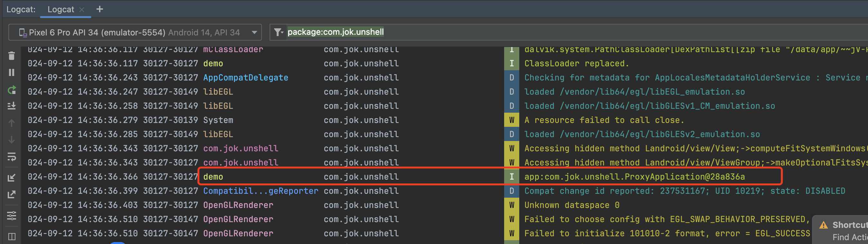Open filter history via the funnel icon

coord(278,33)
